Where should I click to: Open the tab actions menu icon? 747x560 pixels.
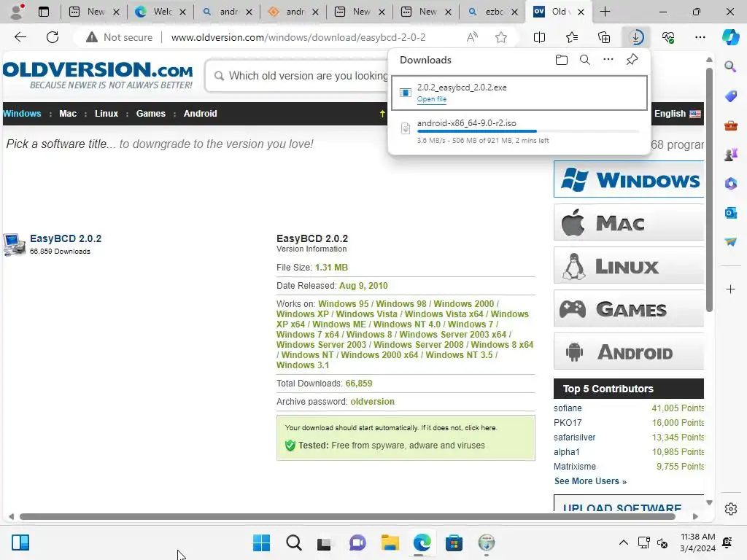click(x=44, y=12)
